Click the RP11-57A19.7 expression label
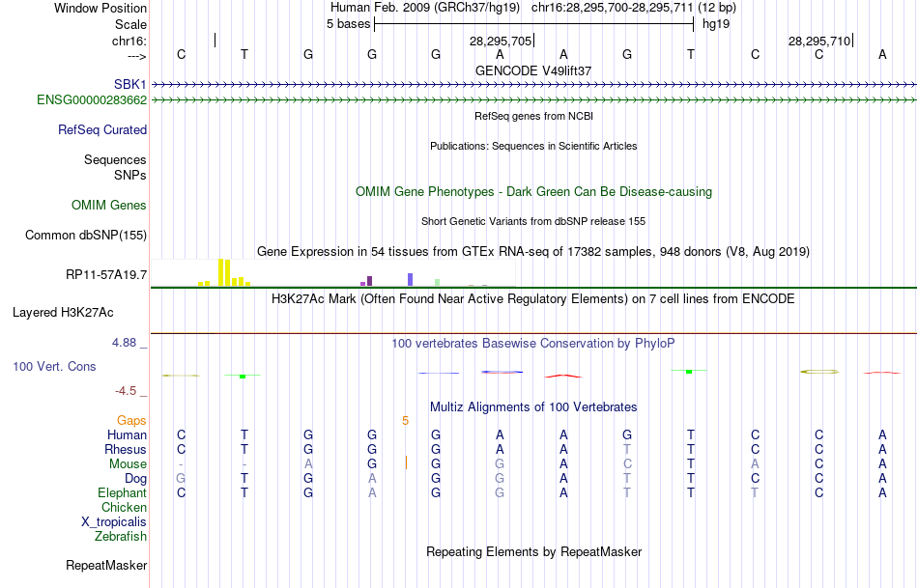Image resolution: width=918 pixels, height=588 pixels. tap(106, 275)
